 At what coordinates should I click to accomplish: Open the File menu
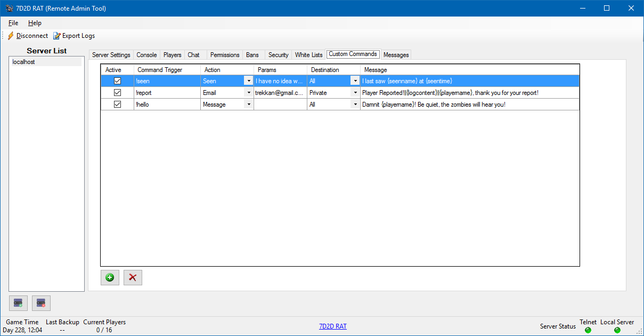click(x=13, y=23)
